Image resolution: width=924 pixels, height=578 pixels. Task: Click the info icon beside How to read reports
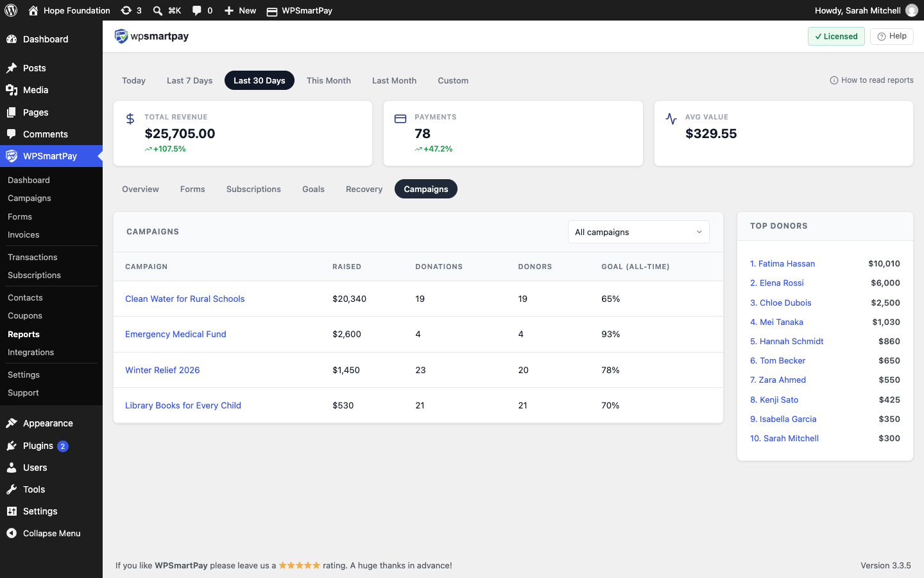(x=834, y=80)
